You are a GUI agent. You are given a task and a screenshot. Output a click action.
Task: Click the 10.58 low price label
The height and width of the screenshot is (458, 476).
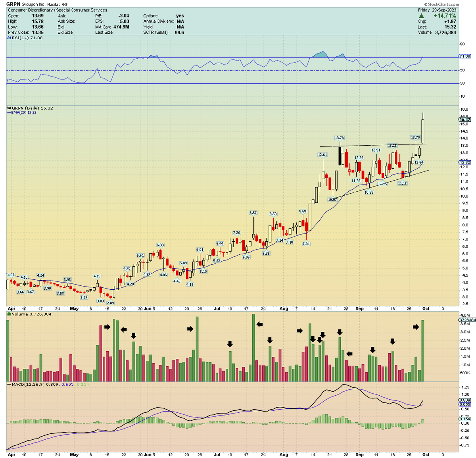tap(369, 192)
